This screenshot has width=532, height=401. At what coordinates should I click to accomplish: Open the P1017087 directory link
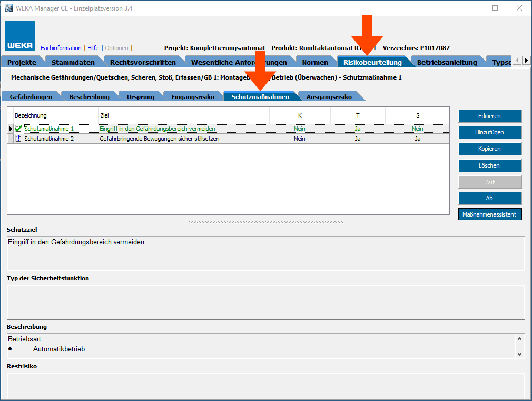coord(435,48)
